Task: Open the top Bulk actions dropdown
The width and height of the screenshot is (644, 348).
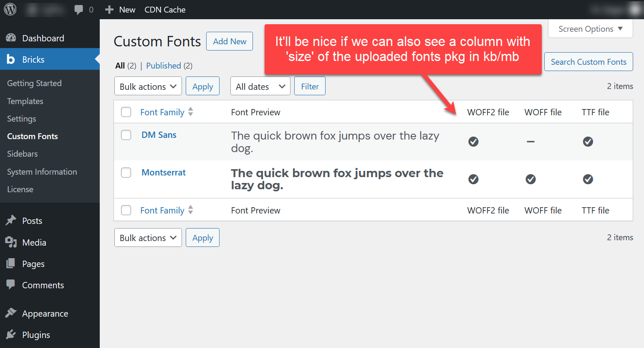Action: [x=148, y=86]
